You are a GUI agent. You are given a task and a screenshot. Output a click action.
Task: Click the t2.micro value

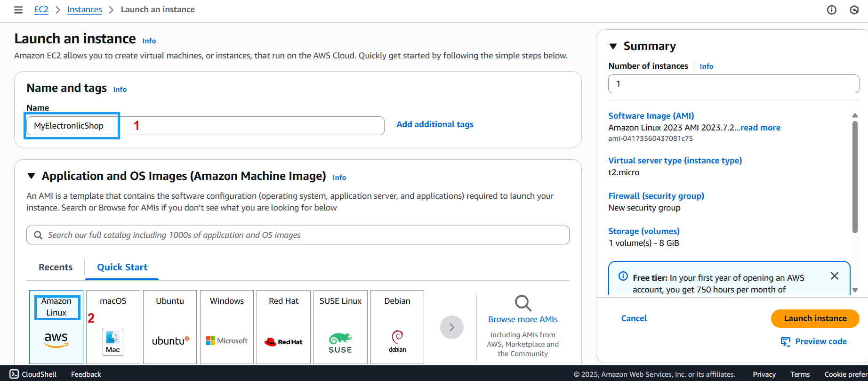click(624, 172)
